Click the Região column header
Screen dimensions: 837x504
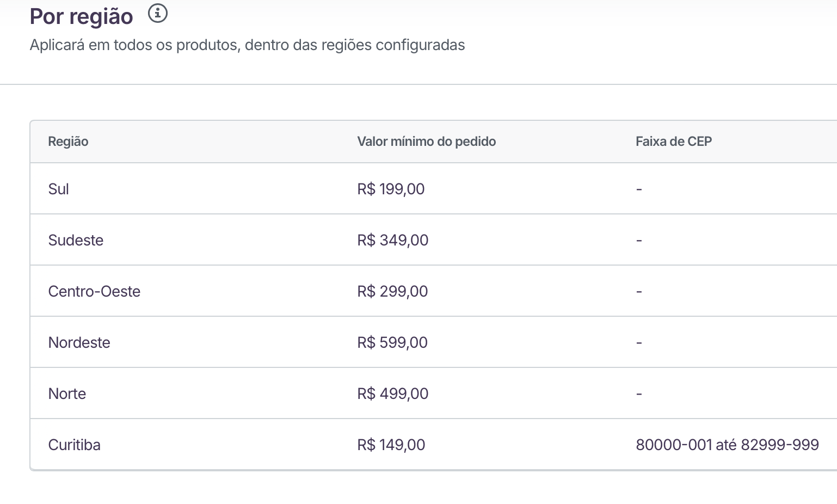click(x=68, y=142)
